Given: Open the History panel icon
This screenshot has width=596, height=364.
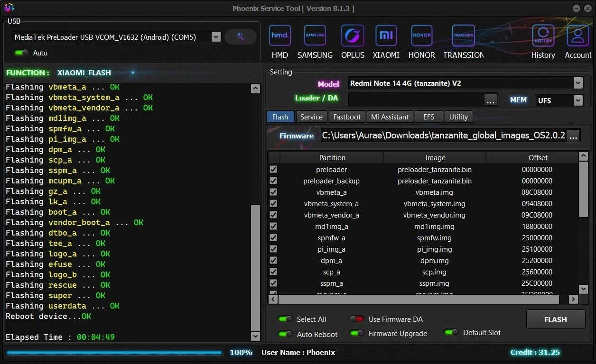Looking at the screenshot, I should coord(543,36).
